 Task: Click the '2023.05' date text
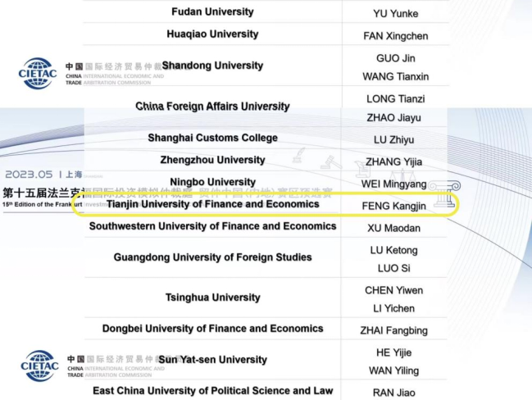pyautogui.click(x=29, y=175)
